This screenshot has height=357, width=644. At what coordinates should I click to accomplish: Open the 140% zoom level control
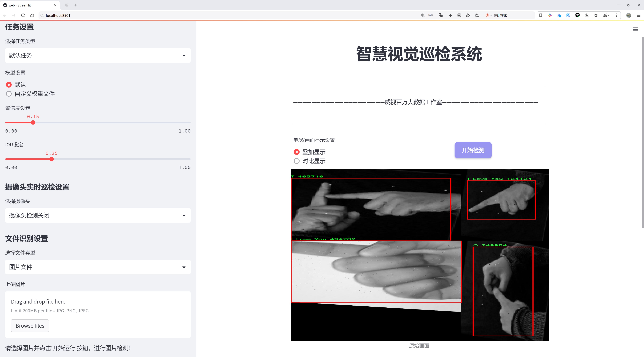(427, 15)
